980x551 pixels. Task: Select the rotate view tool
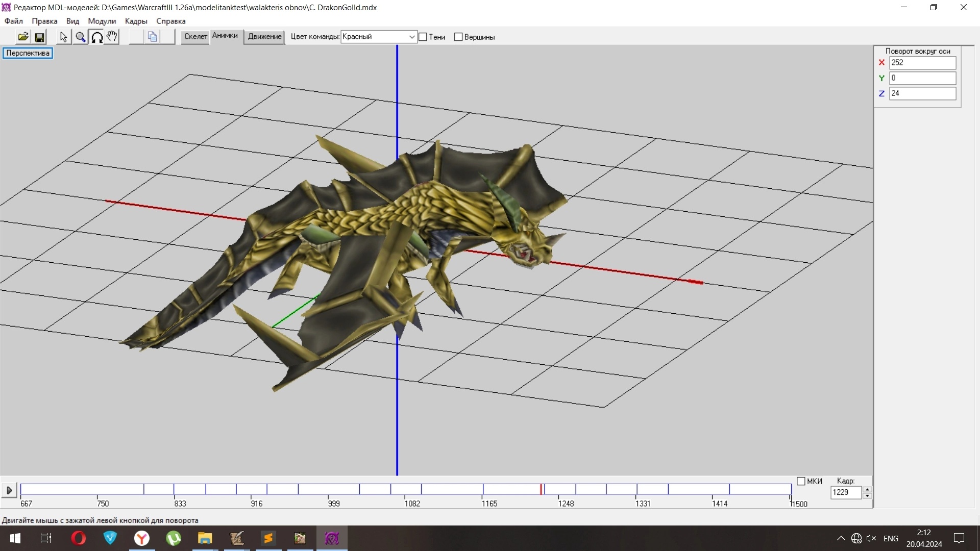96,37
